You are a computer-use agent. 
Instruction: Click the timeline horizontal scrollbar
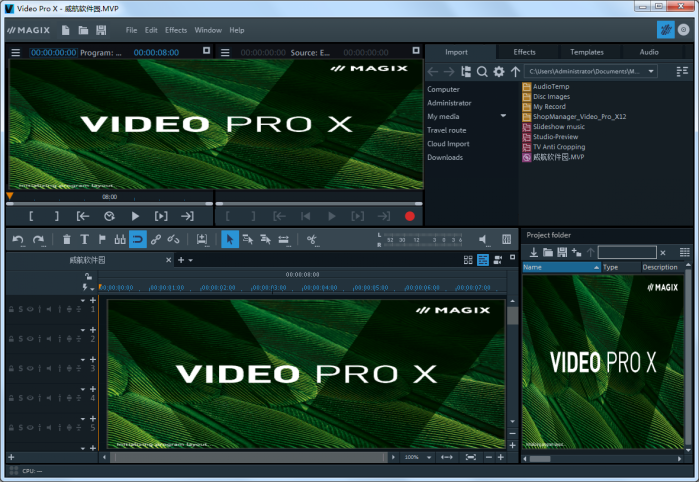247,457
